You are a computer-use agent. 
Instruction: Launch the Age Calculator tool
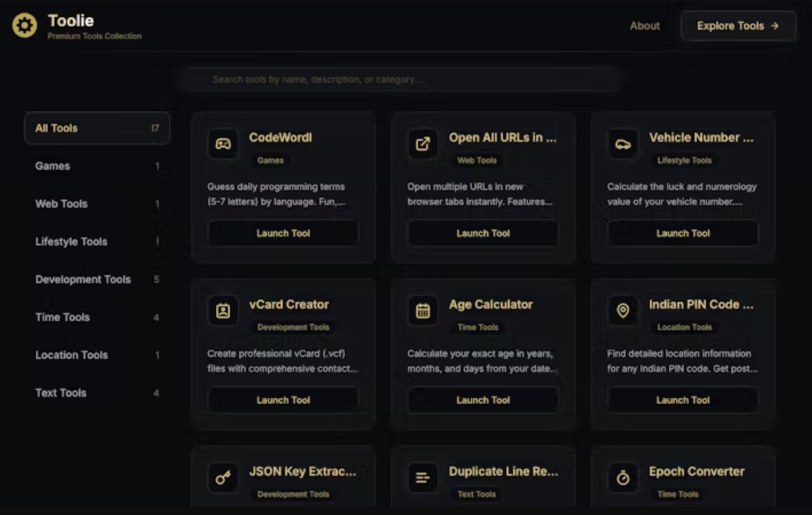point(483,400)
